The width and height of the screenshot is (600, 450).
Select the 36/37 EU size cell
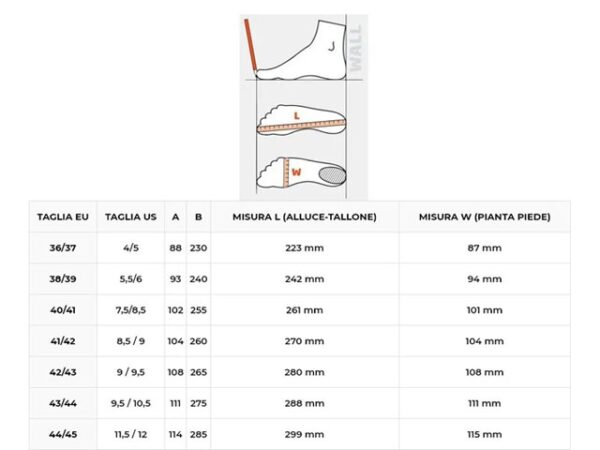tap(63, 248)
